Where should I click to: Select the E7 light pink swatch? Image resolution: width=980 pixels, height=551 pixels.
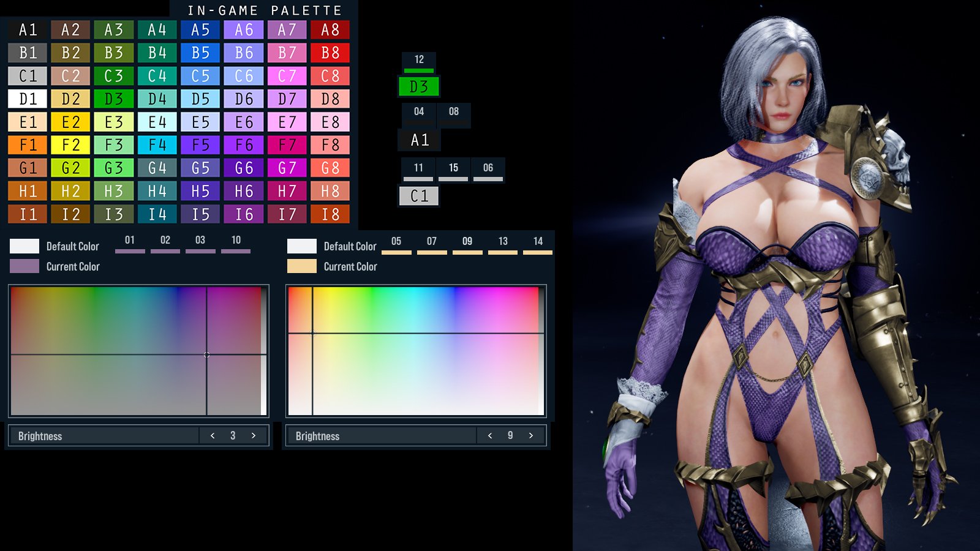coord(287,122)
